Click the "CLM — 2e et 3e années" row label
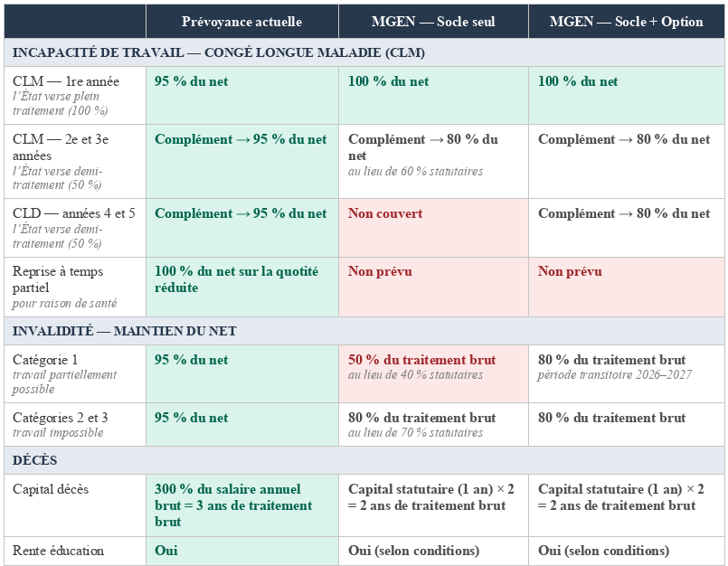The image size is (728, 566). tap(61, 146)
